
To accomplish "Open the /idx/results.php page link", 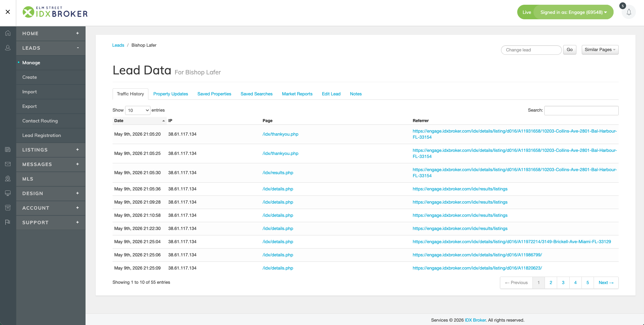I will click(278, 173).
